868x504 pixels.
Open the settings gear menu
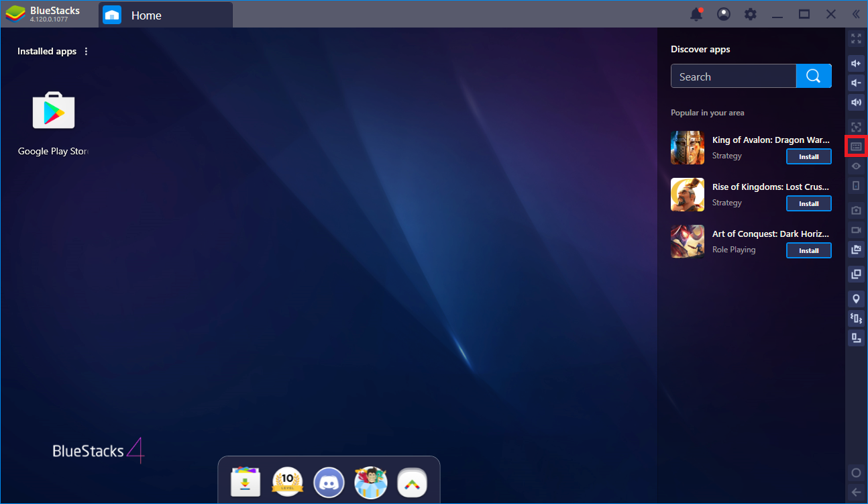[751, 14]
